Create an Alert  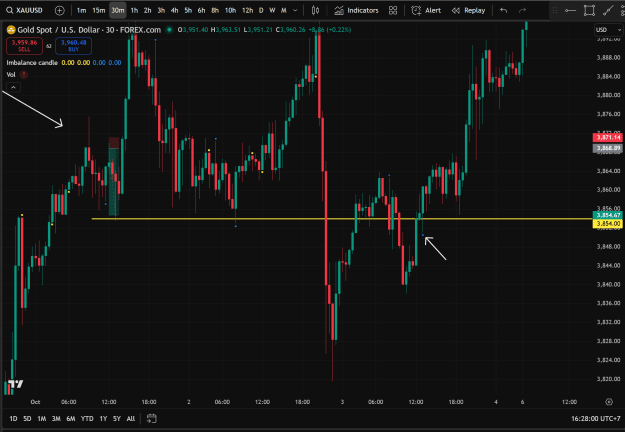(426, 10)
